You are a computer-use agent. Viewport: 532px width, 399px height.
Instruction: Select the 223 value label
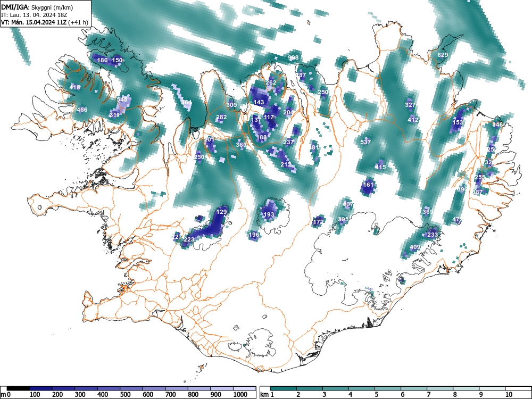coord(189,239)
